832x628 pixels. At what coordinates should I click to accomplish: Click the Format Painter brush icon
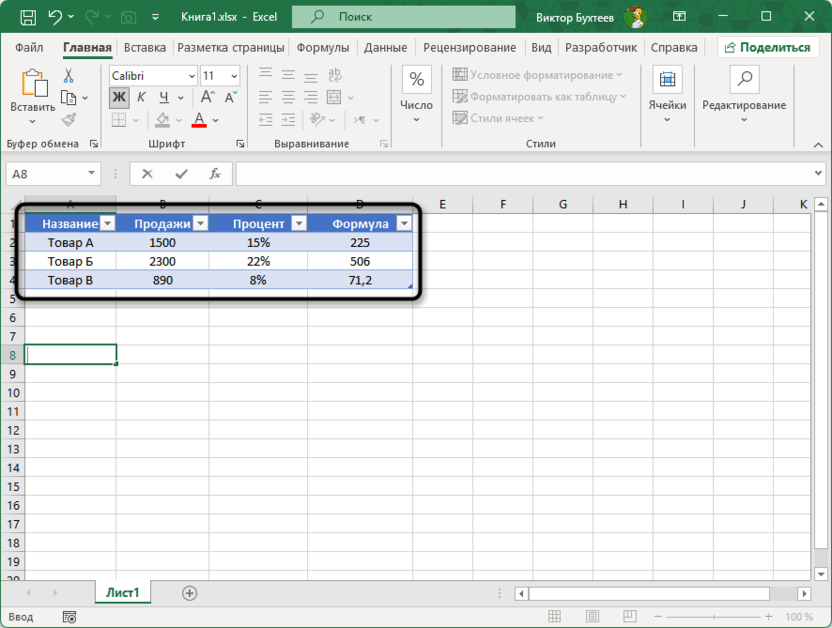(x=69, y=119)
